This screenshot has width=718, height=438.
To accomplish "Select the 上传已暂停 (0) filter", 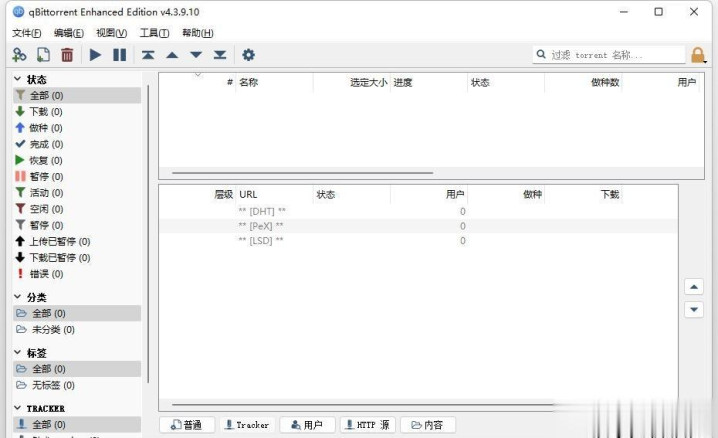I will pyautogui.click(x=77, y=241).
